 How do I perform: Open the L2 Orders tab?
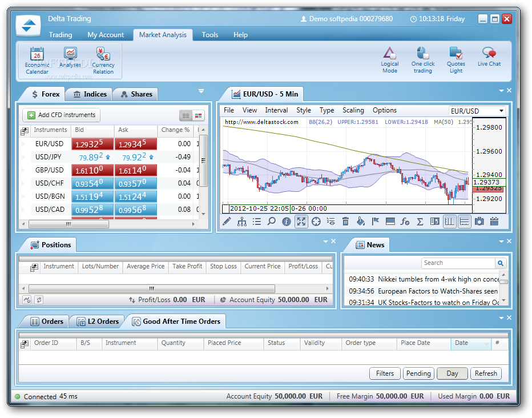pos(98,321)
